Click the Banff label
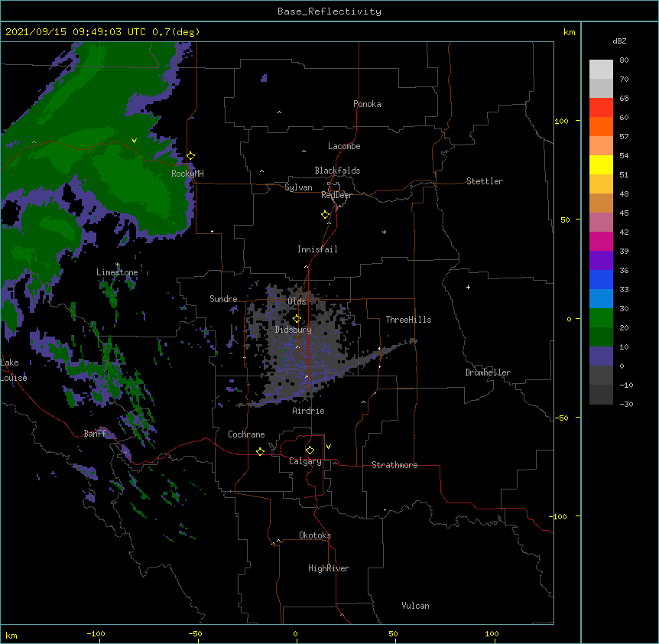Image resolution: width=659 pixels, height=644 pixels. (95, 434)
